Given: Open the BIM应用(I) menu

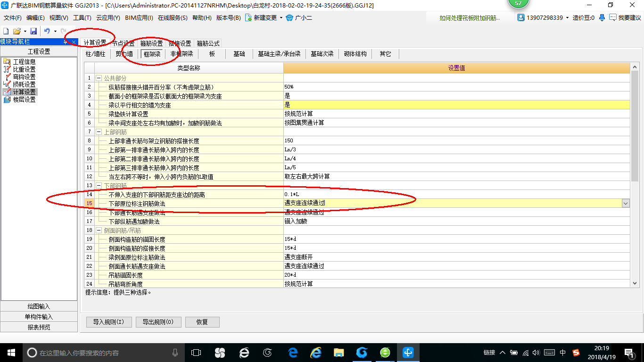Looking at the screenshot, I should coord(139,18).
